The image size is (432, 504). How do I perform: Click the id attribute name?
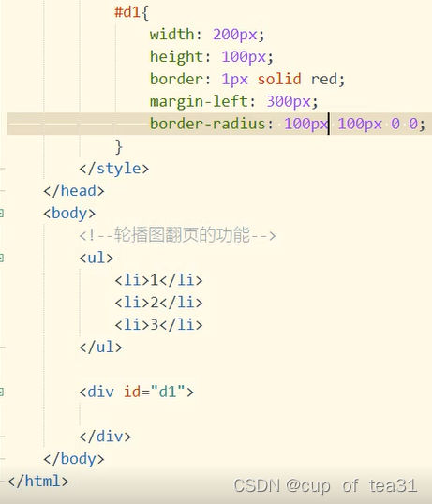132,392
